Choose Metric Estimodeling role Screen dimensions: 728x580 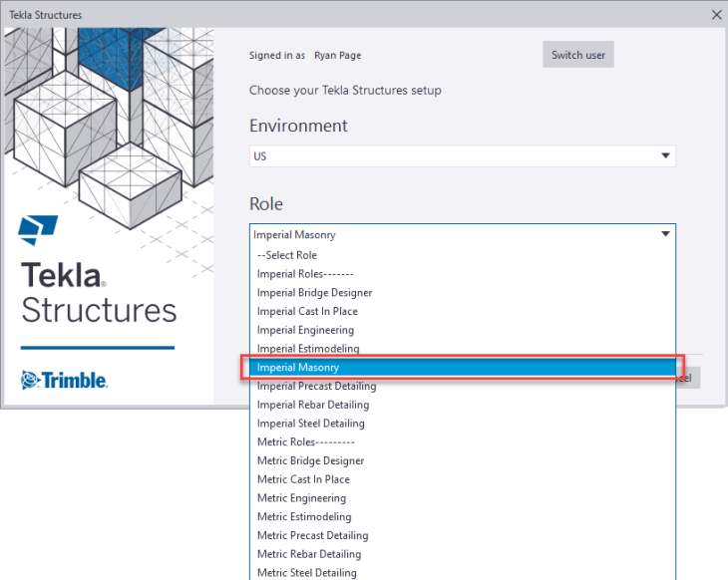pyautogui.click(x=462, y=516)
